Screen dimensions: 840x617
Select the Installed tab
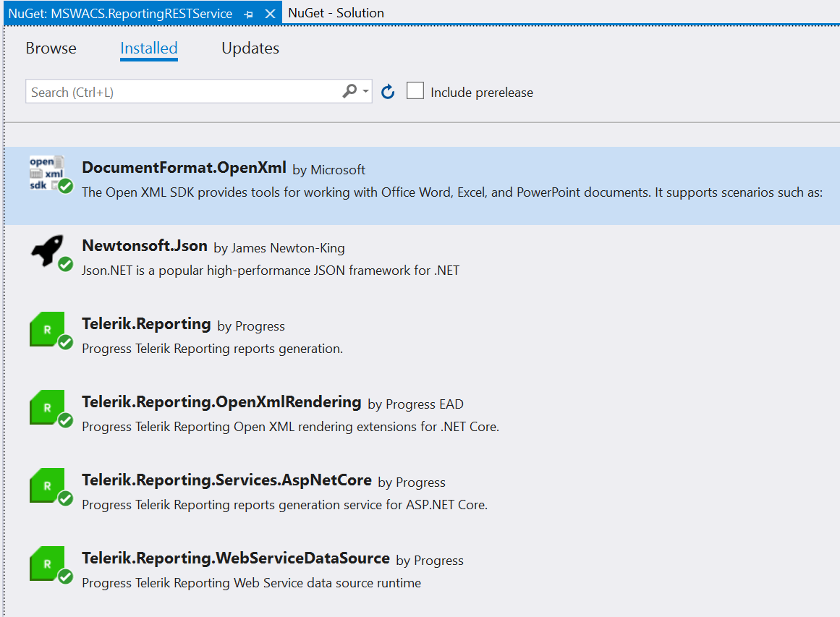tap(148, 48)
